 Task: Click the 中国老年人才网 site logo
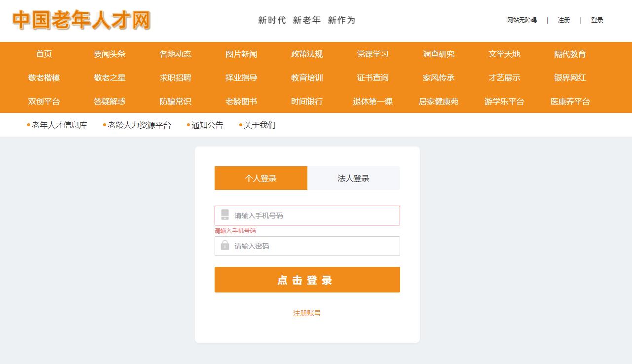coord(81,20)
